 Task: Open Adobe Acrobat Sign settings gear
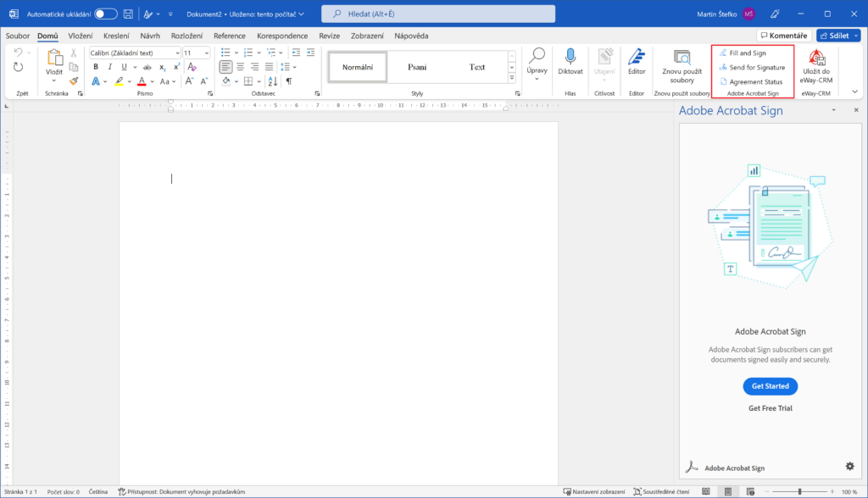tap(849, 467)
